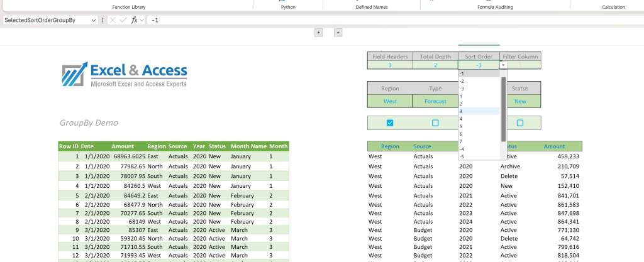644x262 pixels.
Task: Tick the checkbox below the Status New cell
Action: 520,123
